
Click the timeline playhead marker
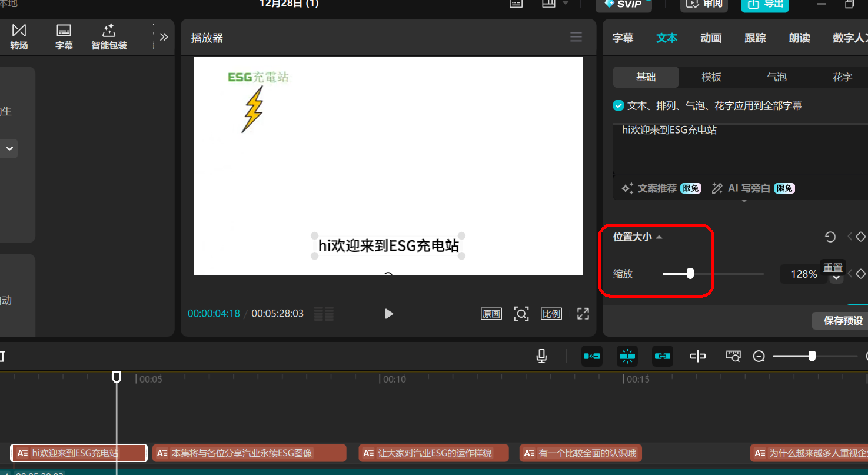click(x=117, y=377)
